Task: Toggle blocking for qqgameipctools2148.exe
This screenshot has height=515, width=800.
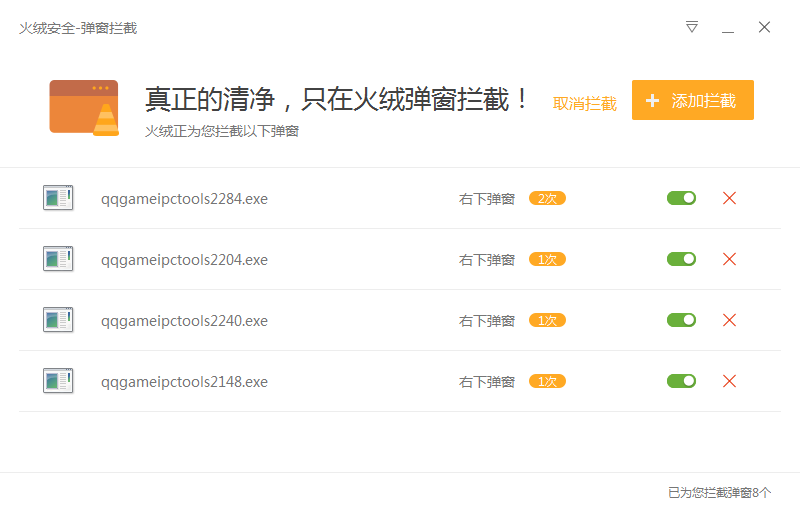Action: (681, 381)
